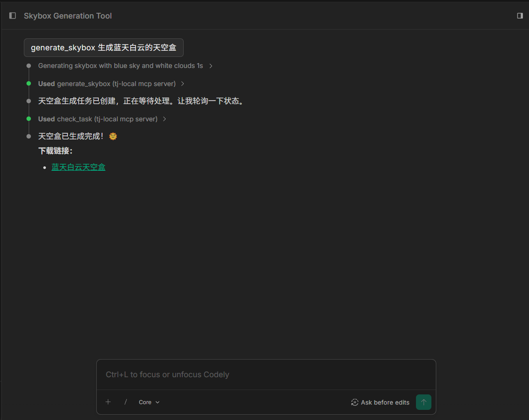Expand Used check_task tool call chevron
Viewport: 529px width, 420px height.
pyautogui.click(x=164, y=119)
